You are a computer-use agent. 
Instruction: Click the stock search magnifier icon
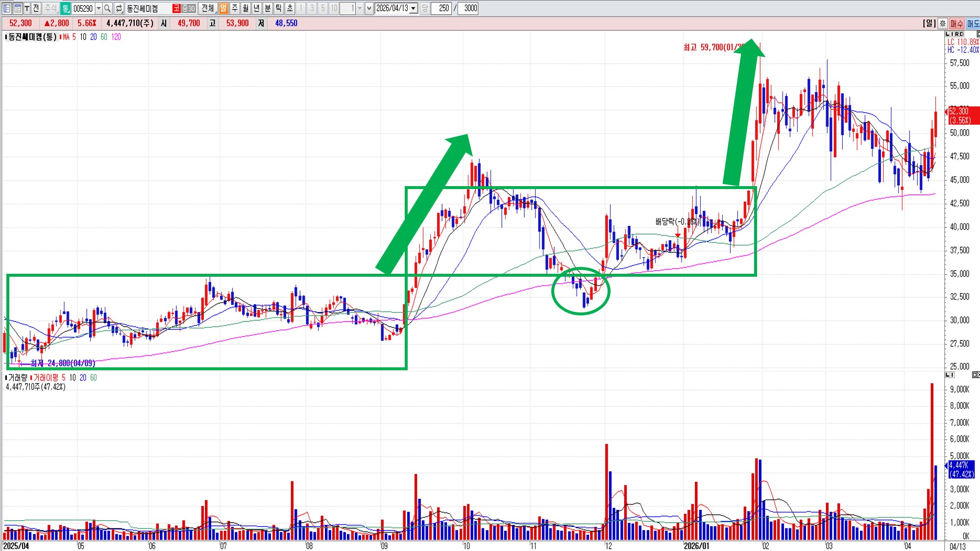[107, 8]
